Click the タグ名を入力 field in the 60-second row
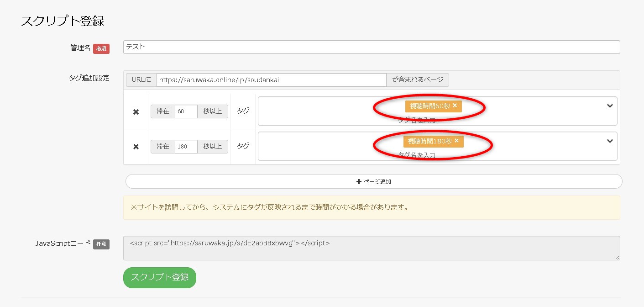This screenshot has height=307, width=644. (x=417, y=120)
